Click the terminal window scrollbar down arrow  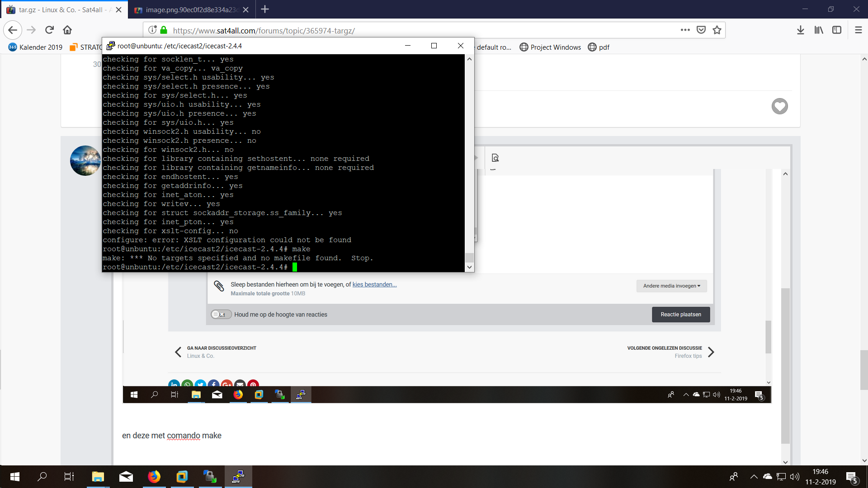click(x=469, y=267)
